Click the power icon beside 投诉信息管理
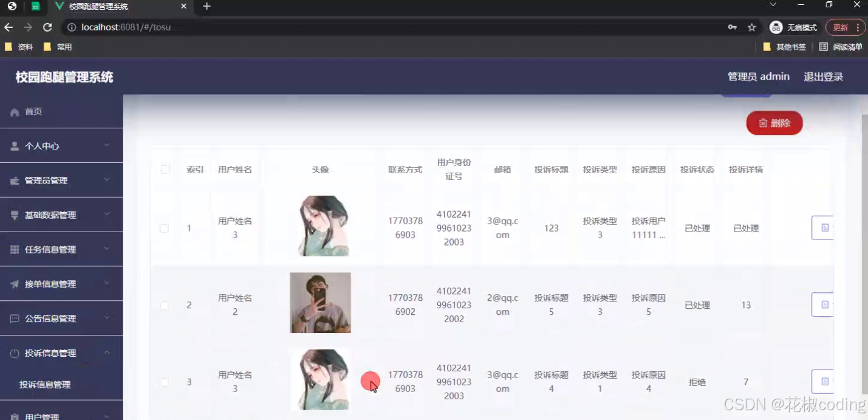The image size is (868, 420). (x=15, y=353)
